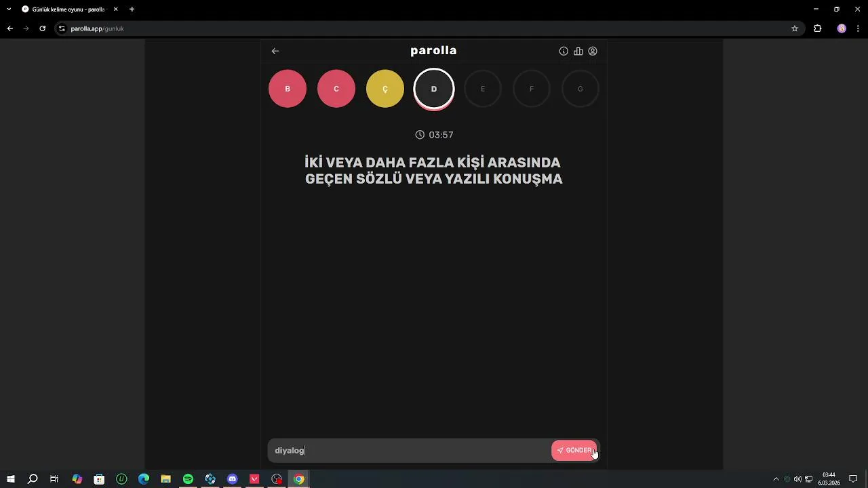Show hidden system tray icons

776,479
